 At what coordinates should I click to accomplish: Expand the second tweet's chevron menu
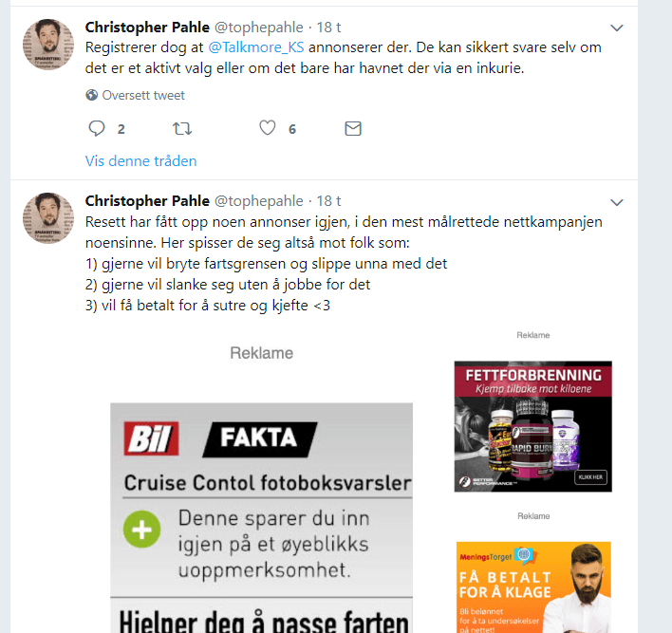(x=616, y=202)
